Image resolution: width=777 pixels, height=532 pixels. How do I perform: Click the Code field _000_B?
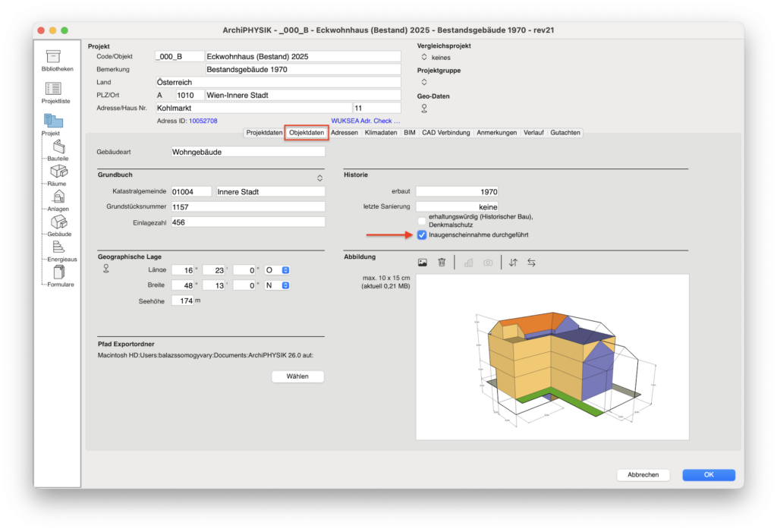coord(179,56)
